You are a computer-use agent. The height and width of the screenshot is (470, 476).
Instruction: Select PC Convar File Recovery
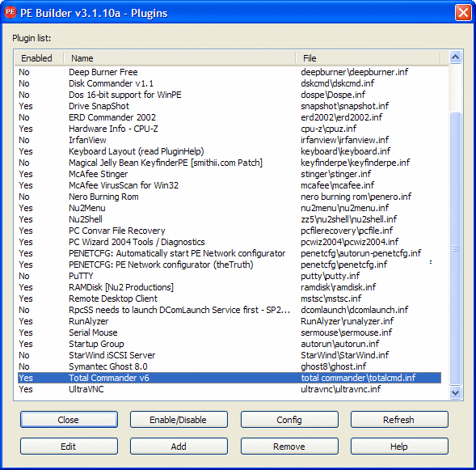click(x=230, y=231)
